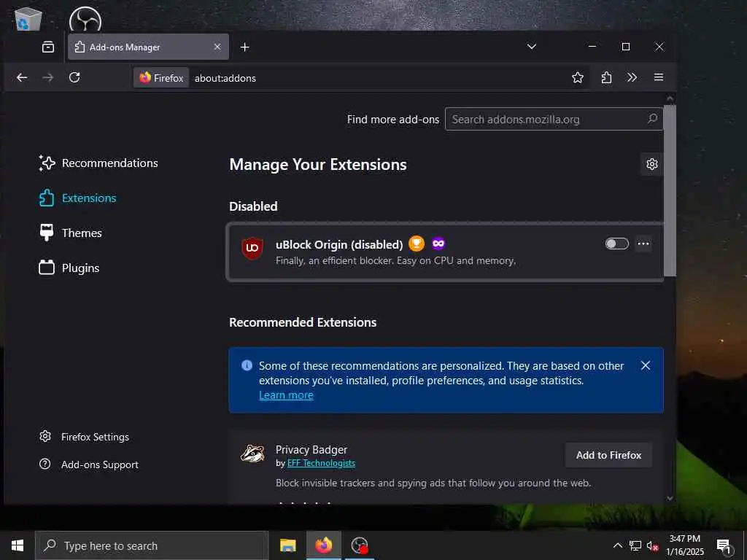
Task: Open the Firefox View icon left of the tab
Action: coord(48,47)
